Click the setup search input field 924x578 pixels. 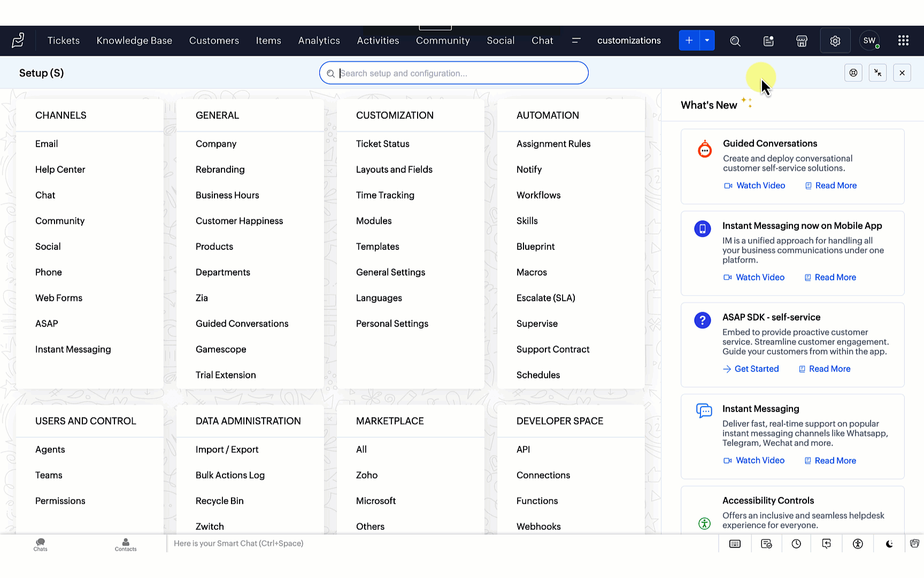click(454, 73)
